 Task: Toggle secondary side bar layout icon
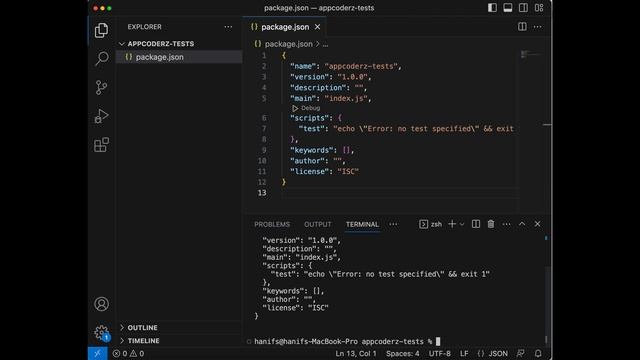coord(523,8)
